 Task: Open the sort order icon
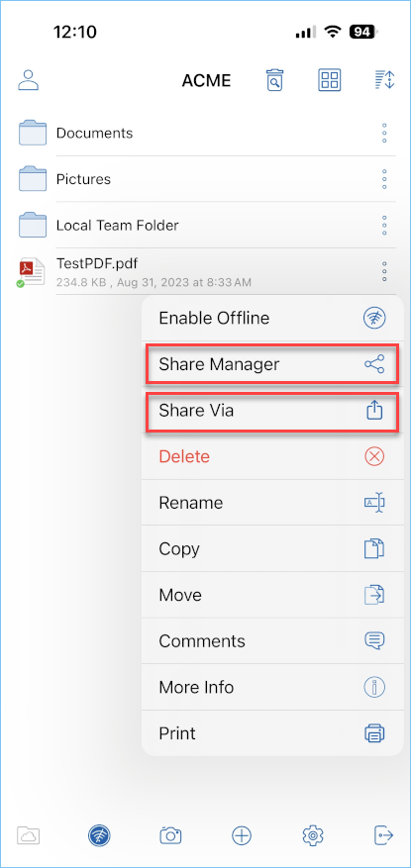tap(383, 80)
